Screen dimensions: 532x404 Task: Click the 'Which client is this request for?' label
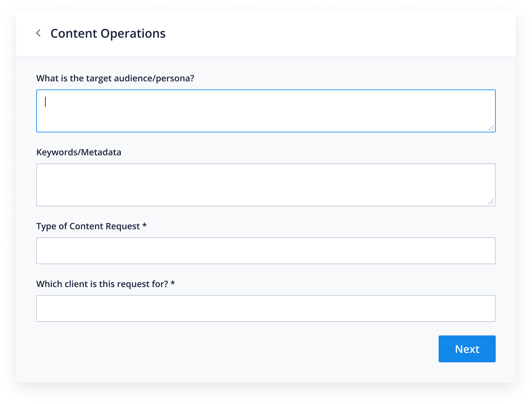(102, 284)
